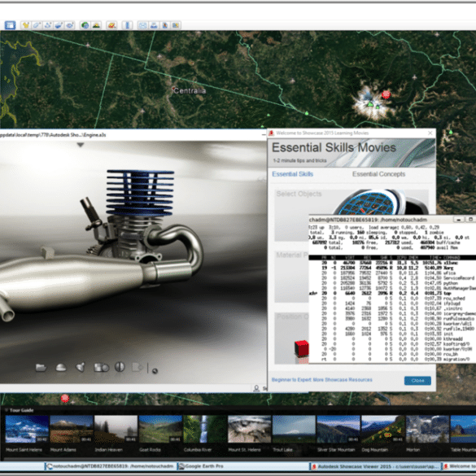Add a polygon using the toolbar icon
Screen dimensions: 476x476
point(37,25)
